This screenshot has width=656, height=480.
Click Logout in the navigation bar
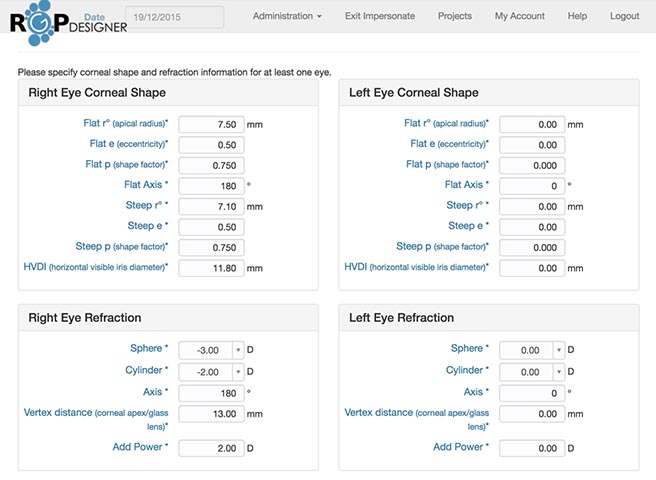(624, 16)
